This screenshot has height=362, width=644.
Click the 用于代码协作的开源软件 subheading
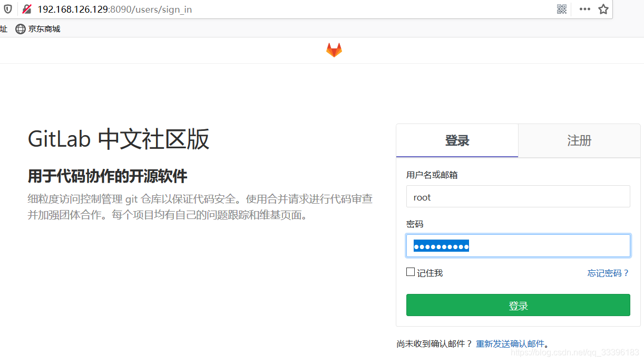tap(108, 176)
